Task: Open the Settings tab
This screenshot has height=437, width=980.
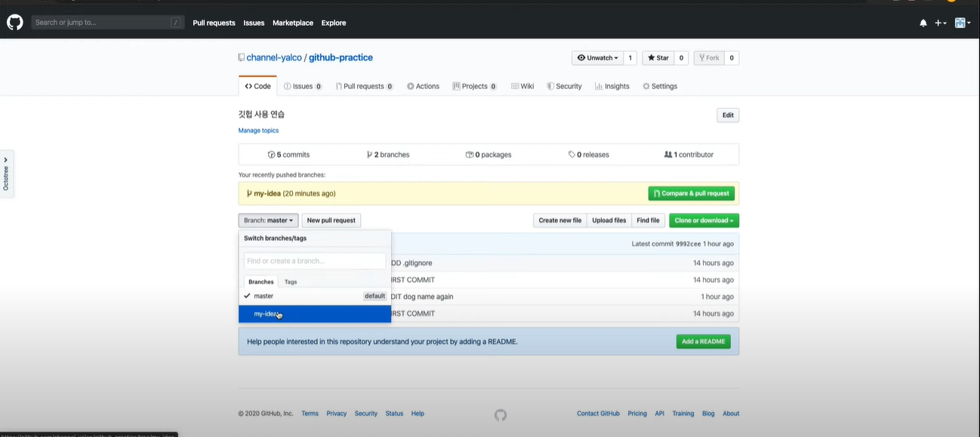Action: coord(660,86)
